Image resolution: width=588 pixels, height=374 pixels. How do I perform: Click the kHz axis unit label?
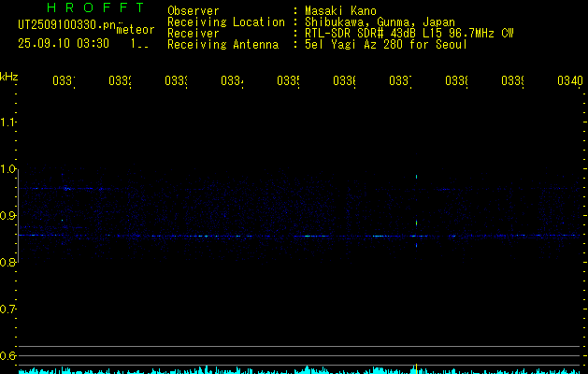click(8, 77)
